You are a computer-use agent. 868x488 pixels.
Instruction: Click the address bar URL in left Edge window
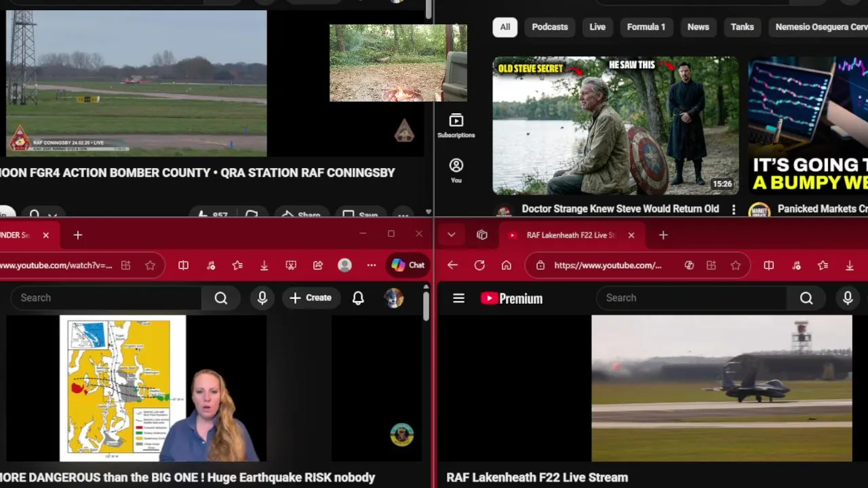[x=56, y=266]
